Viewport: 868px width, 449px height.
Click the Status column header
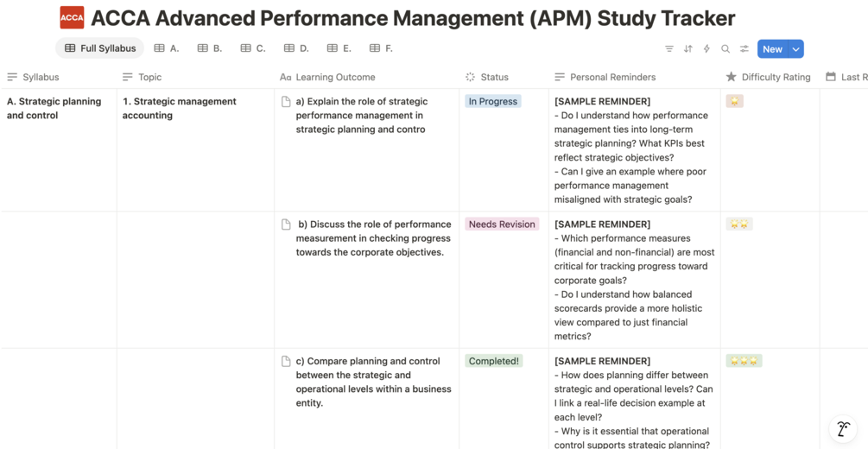tap(494, 77)
